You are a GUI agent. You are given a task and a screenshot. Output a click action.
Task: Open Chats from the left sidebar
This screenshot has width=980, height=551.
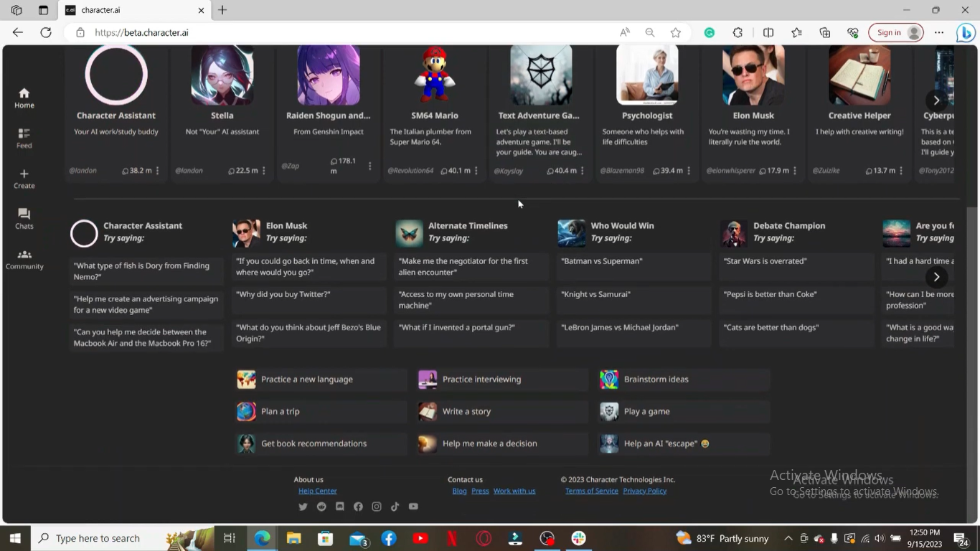[x=24, y=215]
